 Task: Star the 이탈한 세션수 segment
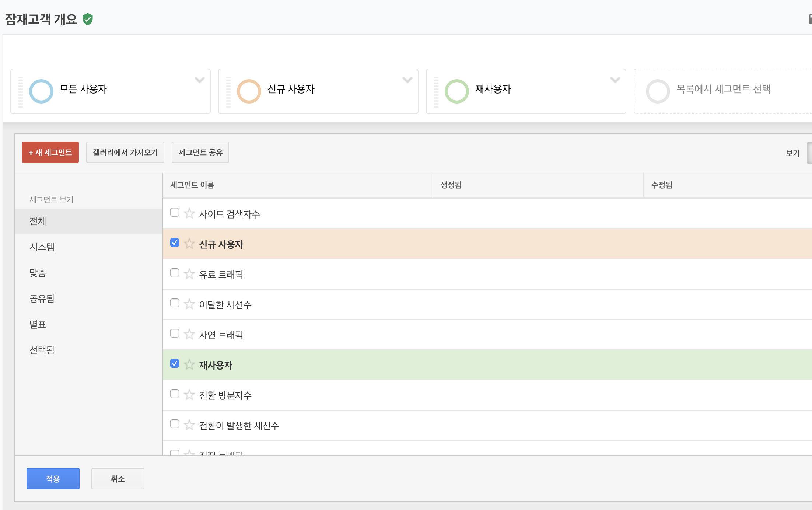(189, 304)
